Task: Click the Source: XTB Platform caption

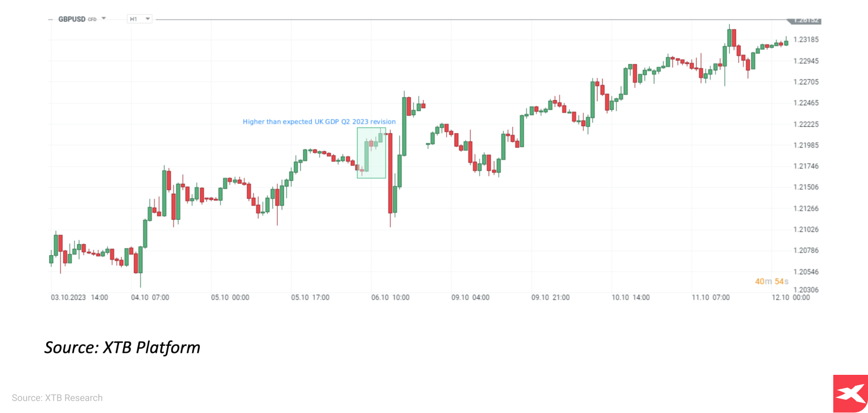Action: (122, 348)
